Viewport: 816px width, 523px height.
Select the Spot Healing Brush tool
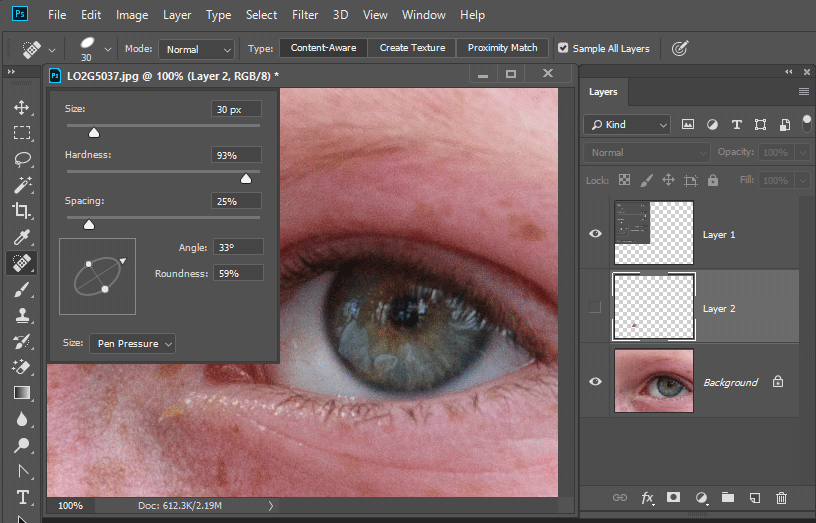pyautogui.click(x=22, y=263)
